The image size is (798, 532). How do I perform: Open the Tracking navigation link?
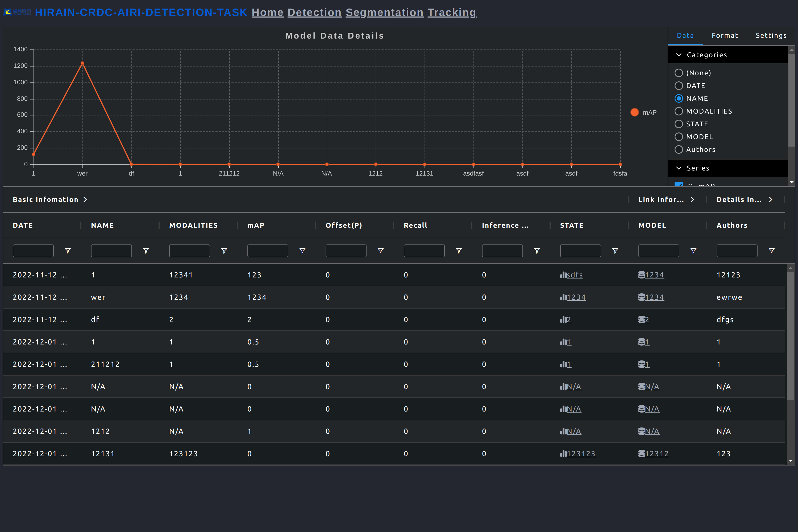click(x=451, y=13)
